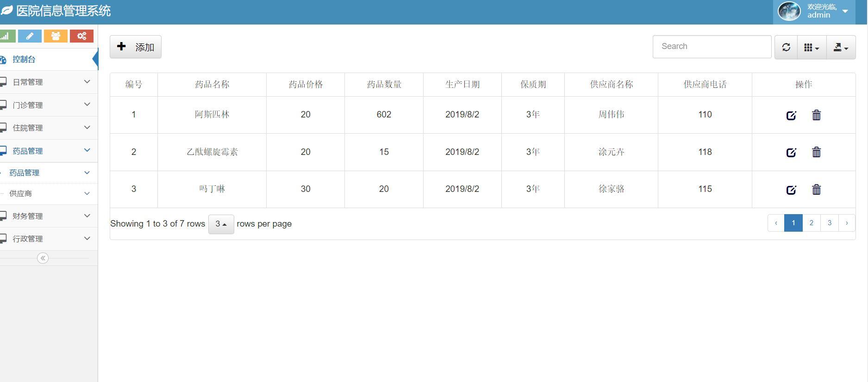Click the 药品价格 column header
This screenshot has width=868, height=382.
point(306,85)
